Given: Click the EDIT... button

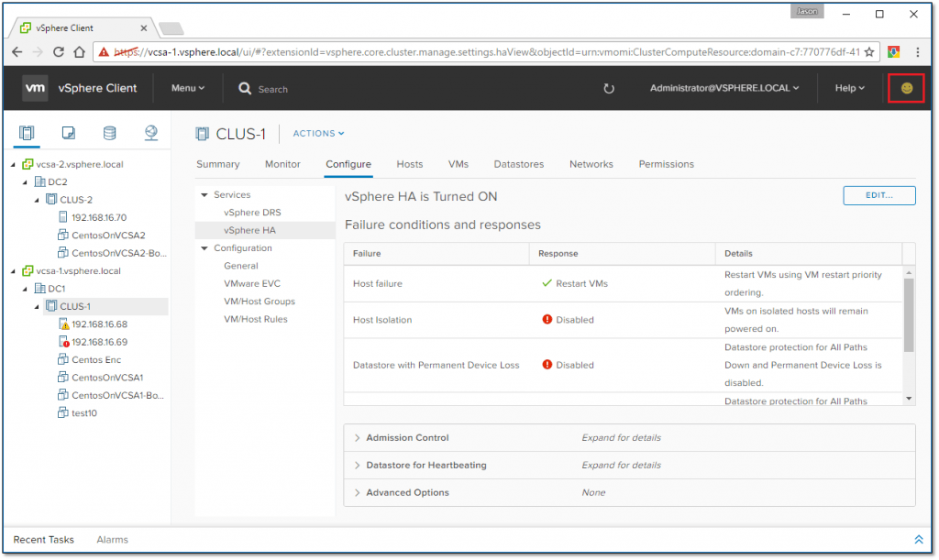Looking at the screenshot, I should [x=879, y=195].
